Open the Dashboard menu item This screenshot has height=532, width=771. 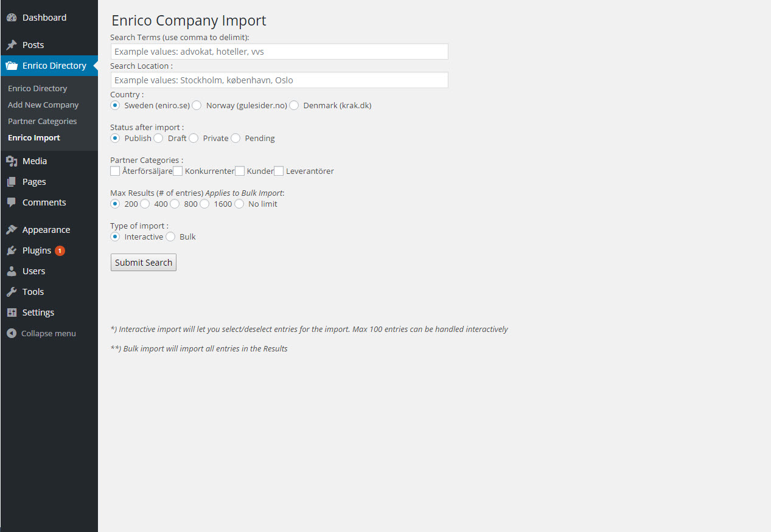click(x=44, y=18)
